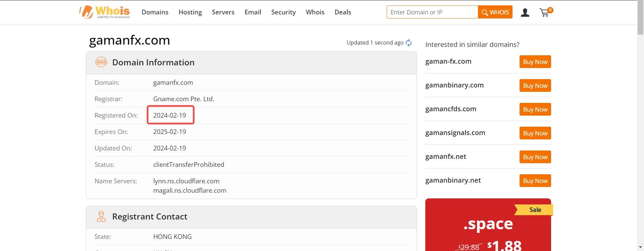Refresh the whois record with the reload icon
Screen dimensions: 644x251
(x=409, y=43)
